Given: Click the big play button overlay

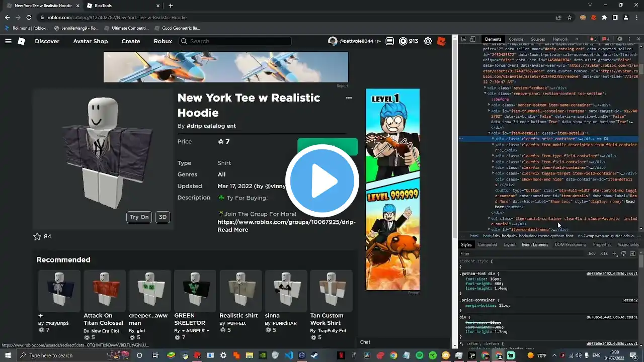Looking at the screenshot, I should 322,181.
